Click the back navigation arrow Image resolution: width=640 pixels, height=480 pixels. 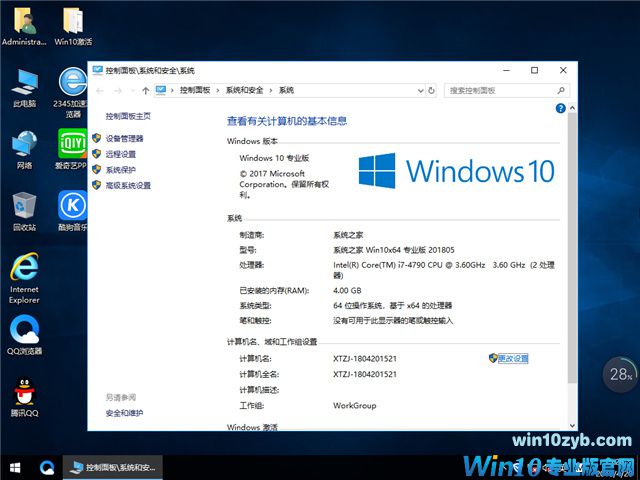[x=100, y=91]
